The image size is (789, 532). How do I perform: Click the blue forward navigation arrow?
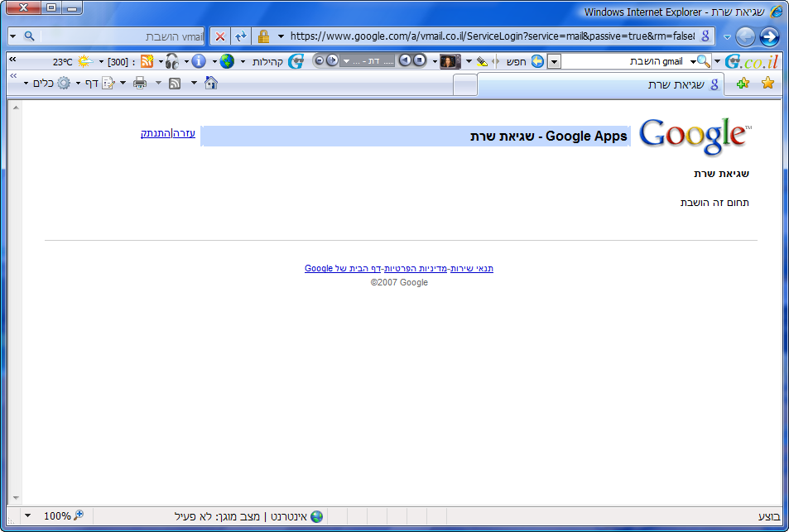(769, 36)
